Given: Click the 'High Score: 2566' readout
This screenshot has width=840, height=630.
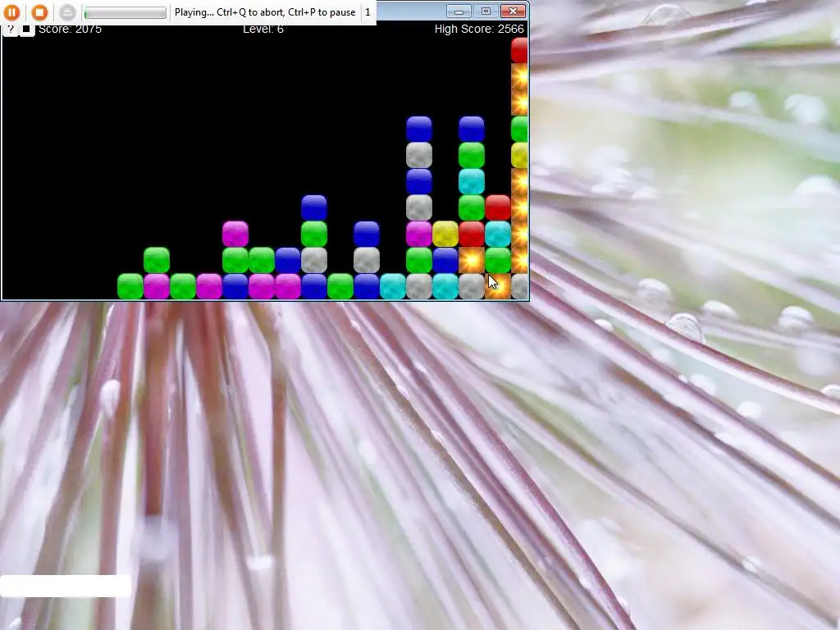Looking at the screenshot, I should 479,29.
